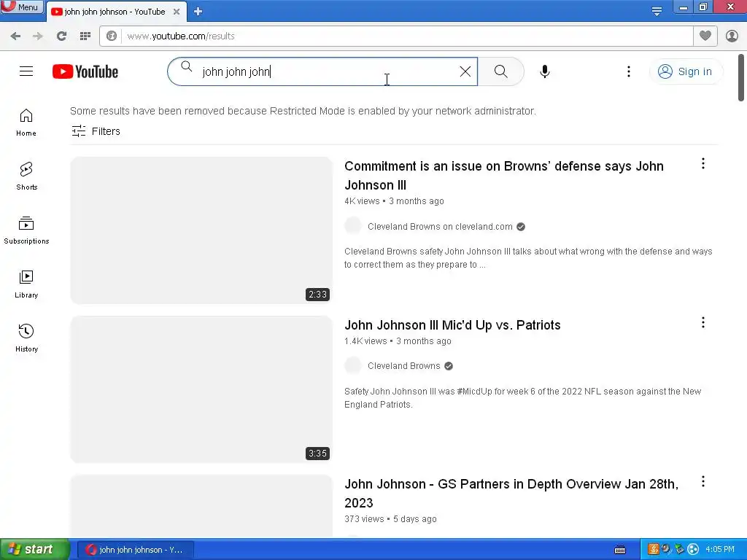
Task: Open the Commitment is an issue video thumbnail
Action: (201, 230)
